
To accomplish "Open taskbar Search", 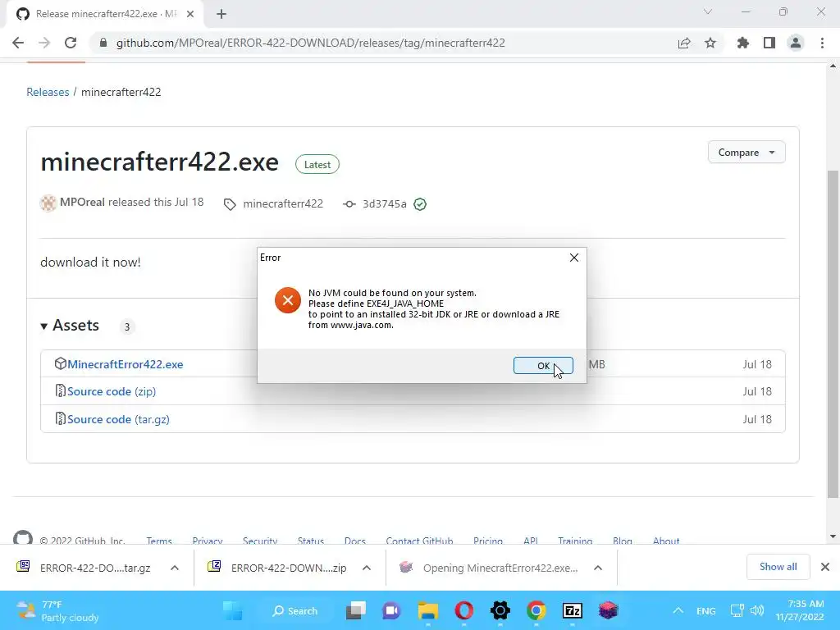I will [295, 610].
